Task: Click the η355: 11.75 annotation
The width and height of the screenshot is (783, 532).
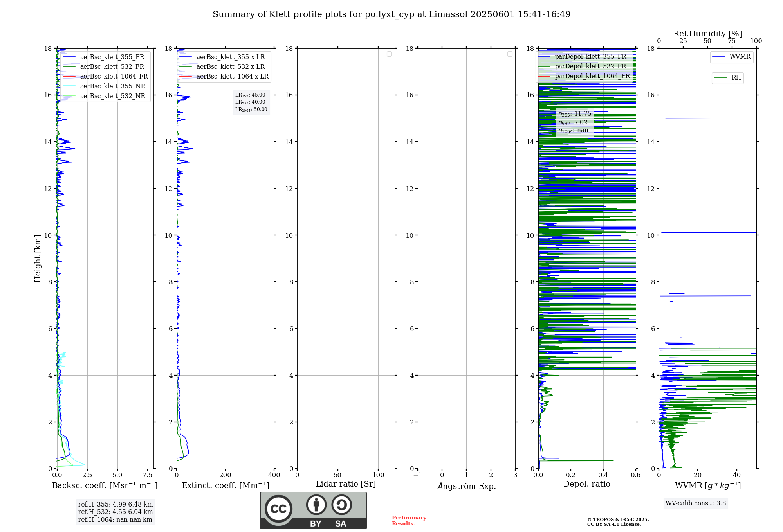Action: [575, 114]
